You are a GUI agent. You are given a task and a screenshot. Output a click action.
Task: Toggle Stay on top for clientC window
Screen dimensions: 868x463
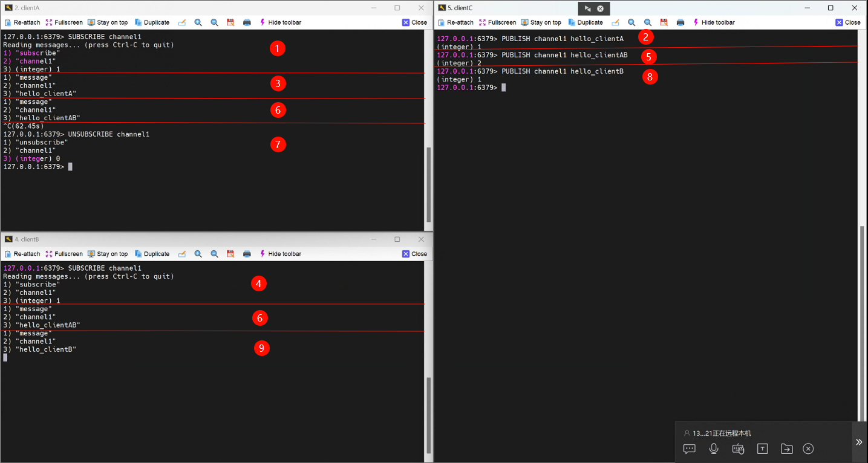(541, 22)
